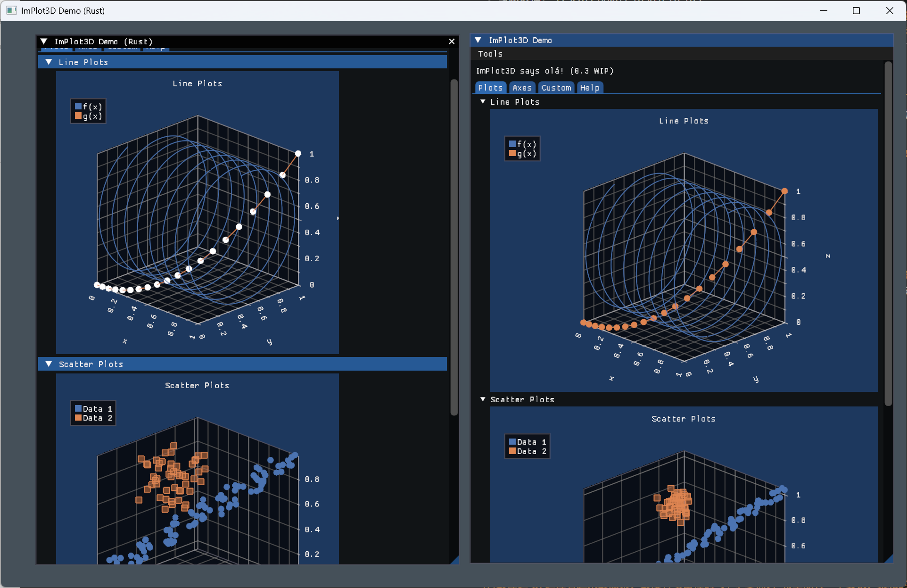Close the ImPlot3D Demo (Rust) inner window
The image size is (907, 588).
[451, 41]
